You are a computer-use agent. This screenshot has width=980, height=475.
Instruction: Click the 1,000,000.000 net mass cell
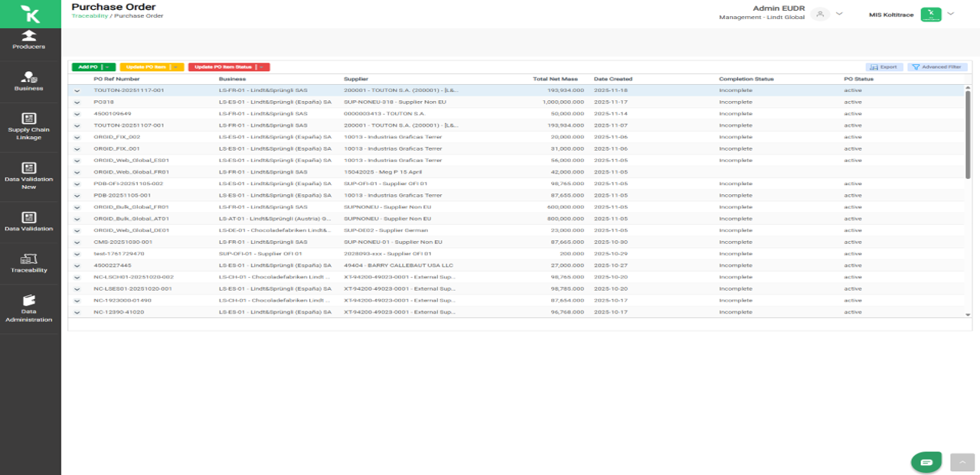[x=563, y=102]
